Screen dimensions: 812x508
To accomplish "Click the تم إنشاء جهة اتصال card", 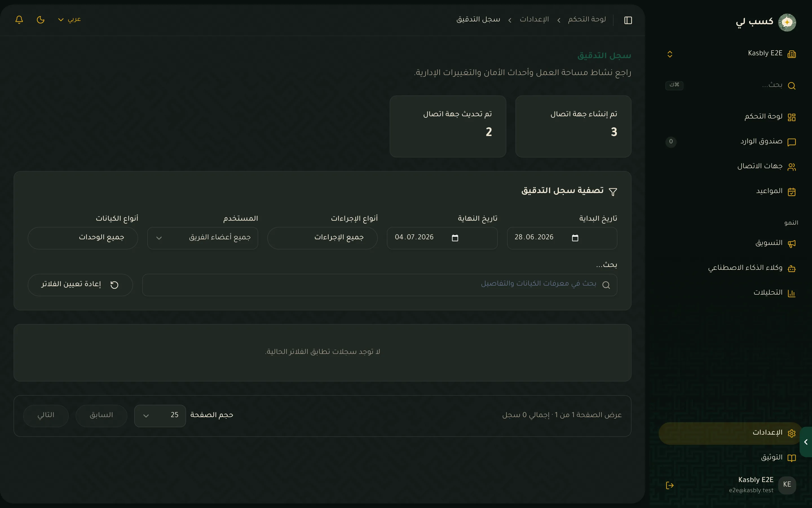I will 573,126.
